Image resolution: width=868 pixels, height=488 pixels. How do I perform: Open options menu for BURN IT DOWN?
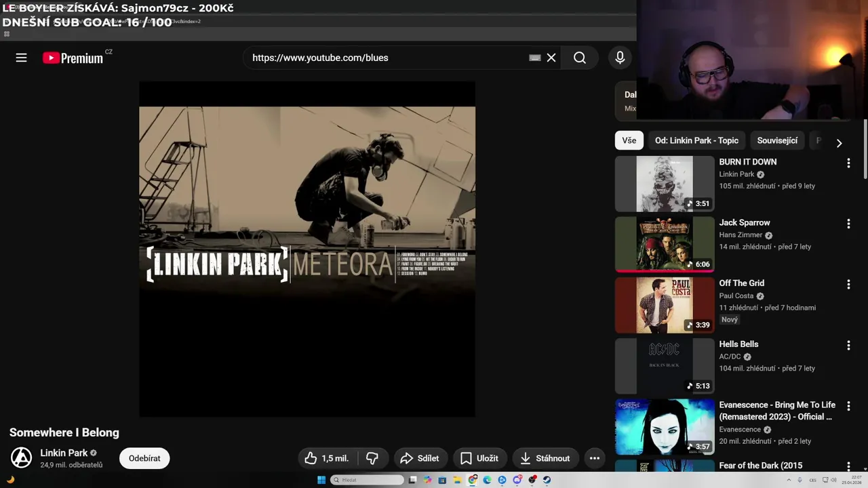pos(848,163)
